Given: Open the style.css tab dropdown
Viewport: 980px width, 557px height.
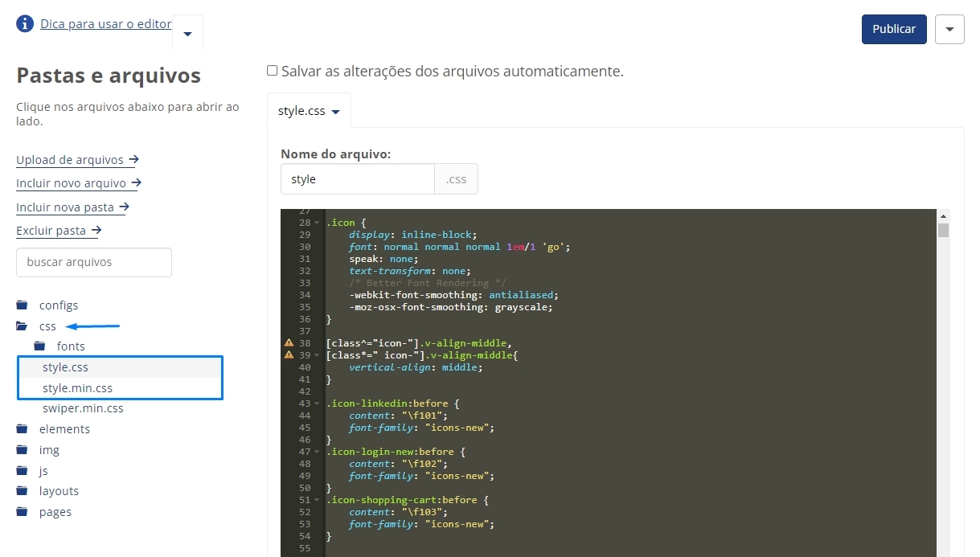Looking at the screenshot, I should [335, 112].
